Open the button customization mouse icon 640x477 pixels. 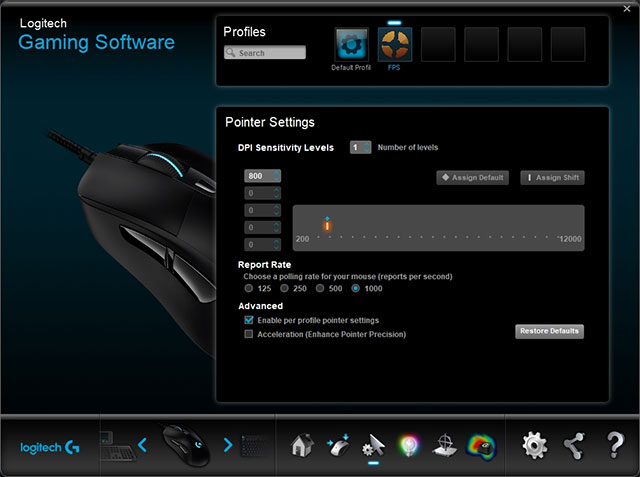337,444
